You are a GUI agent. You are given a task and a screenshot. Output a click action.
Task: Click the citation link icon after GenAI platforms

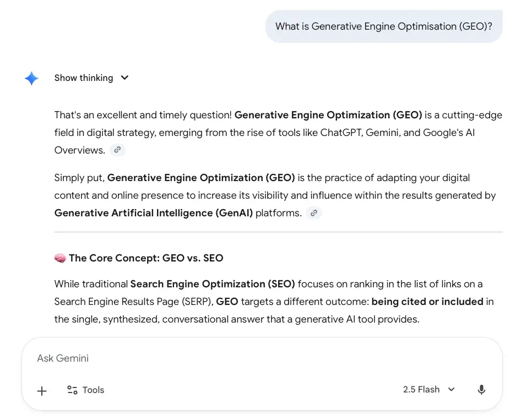pos(314,213)
